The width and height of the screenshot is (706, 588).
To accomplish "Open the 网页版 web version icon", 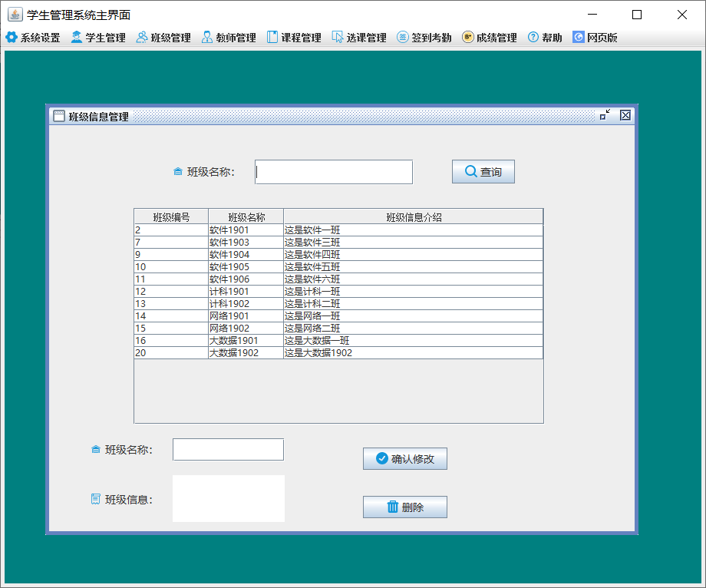I will (x=578, y=37).
